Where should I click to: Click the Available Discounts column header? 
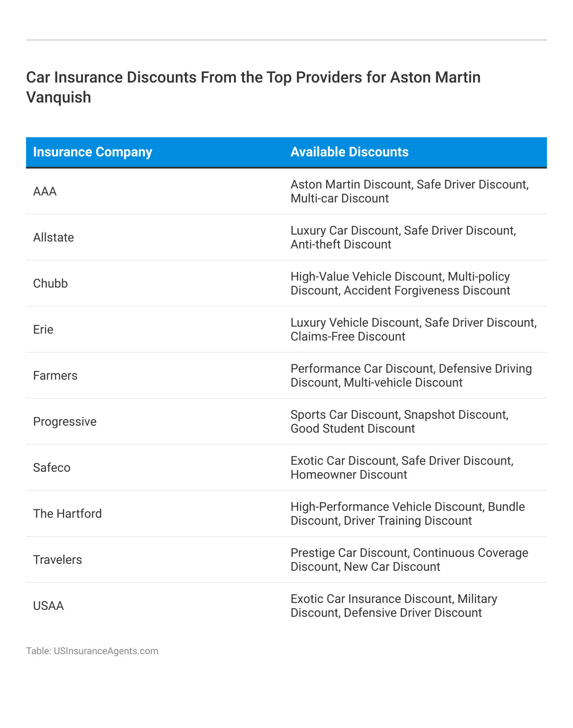coord(349,152)
